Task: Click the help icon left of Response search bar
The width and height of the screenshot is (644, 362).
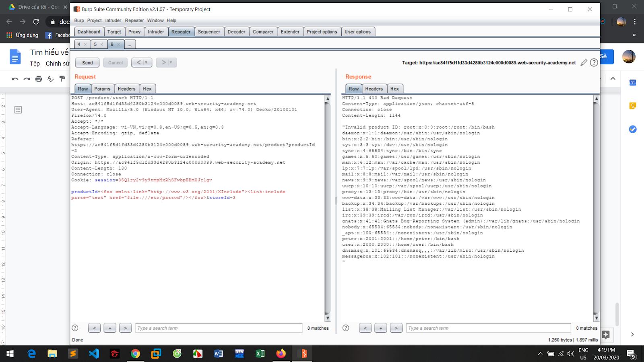Action: tap(346, 328)
